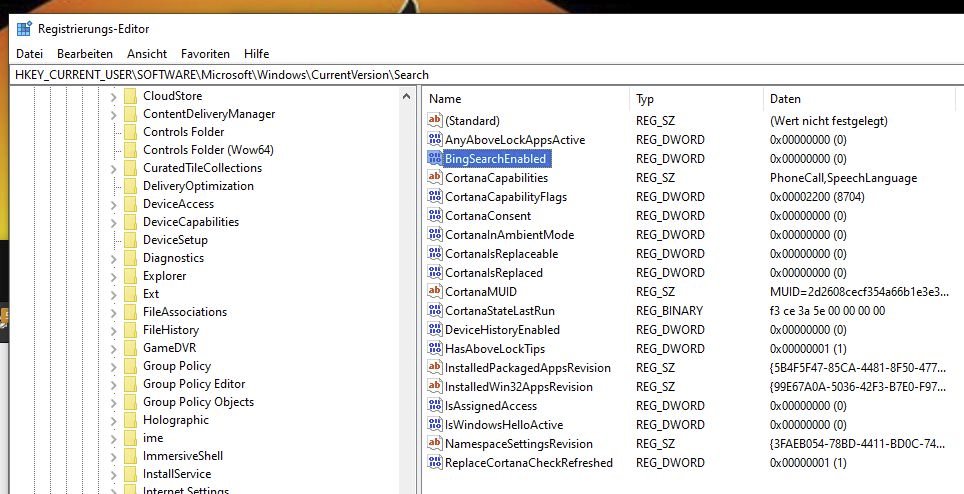Click the REG_BINARY type cell

(x=670, y=311)
